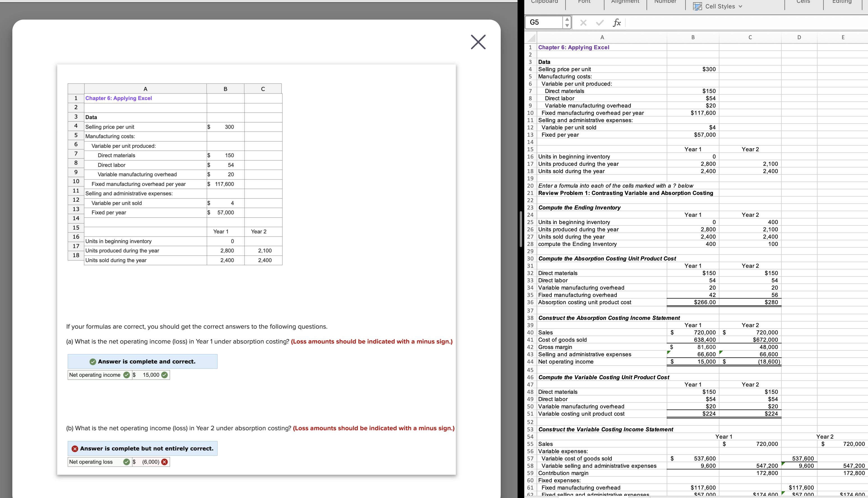
Task: Click the red circle icon in 'not entirely correct' banner
Action: click(74, 448)
